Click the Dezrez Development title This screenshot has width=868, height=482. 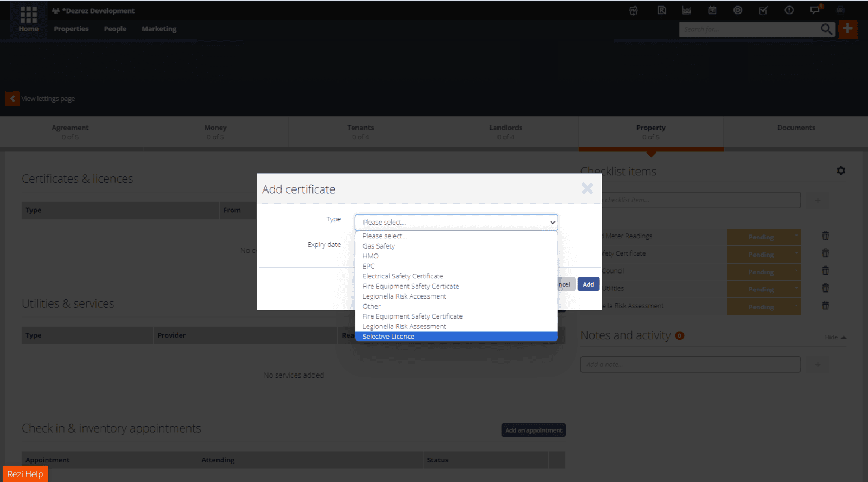click(98, 11)
